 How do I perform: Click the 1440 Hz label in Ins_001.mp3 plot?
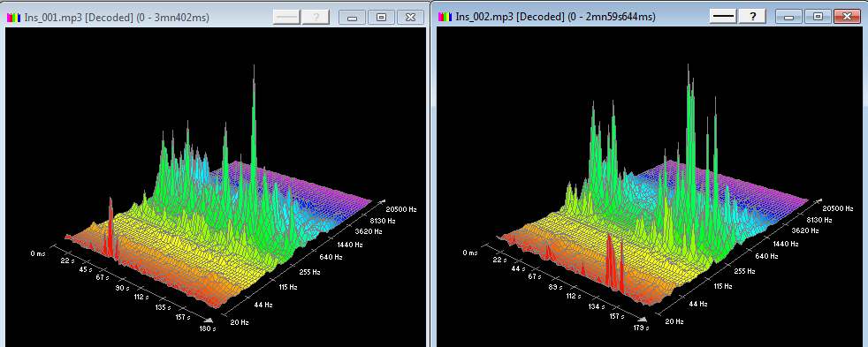pos(351,244)
